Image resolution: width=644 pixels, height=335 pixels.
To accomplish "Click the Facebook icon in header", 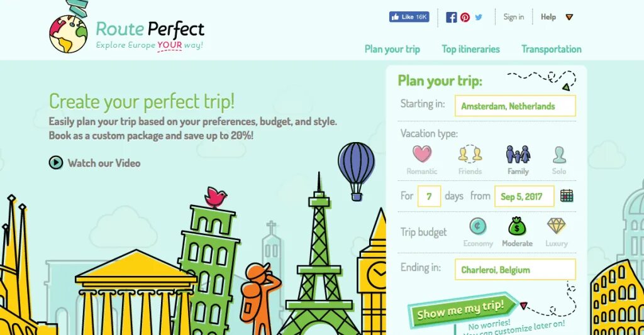I will (452, 17).
